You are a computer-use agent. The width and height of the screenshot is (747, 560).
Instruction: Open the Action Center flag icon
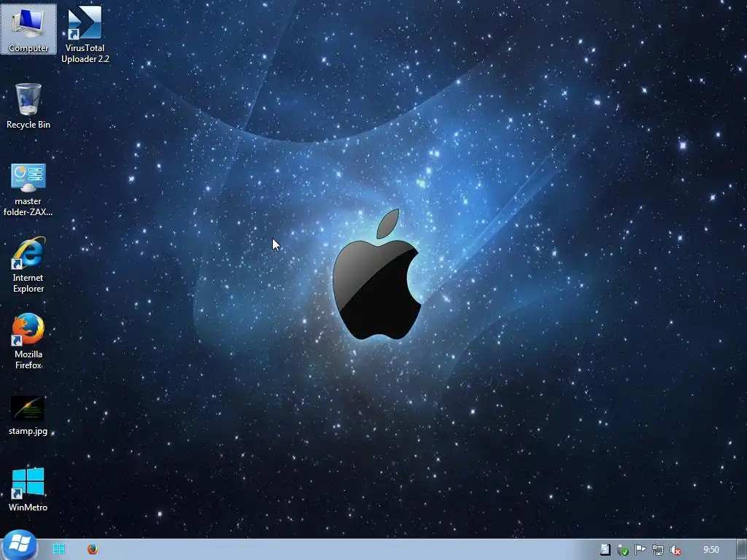coord(640,550)
